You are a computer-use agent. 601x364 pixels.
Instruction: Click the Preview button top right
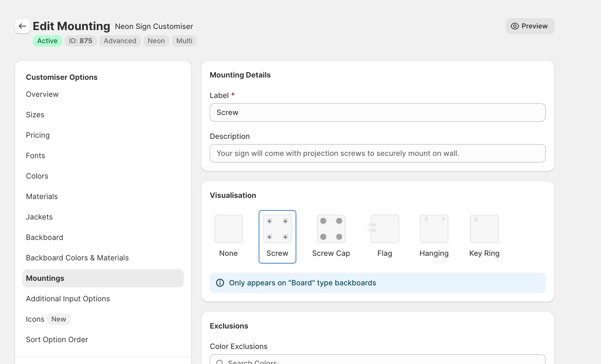[530, 26]
